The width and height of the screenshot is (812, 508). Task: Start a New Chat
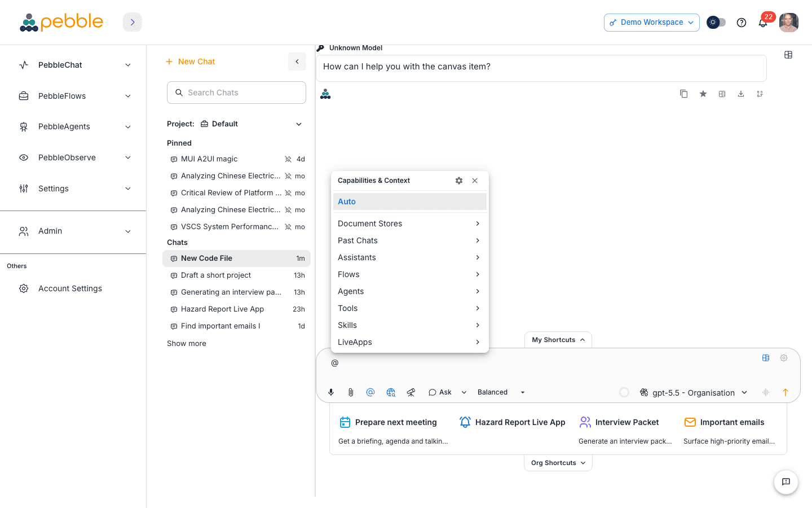(x=191, y=62)
